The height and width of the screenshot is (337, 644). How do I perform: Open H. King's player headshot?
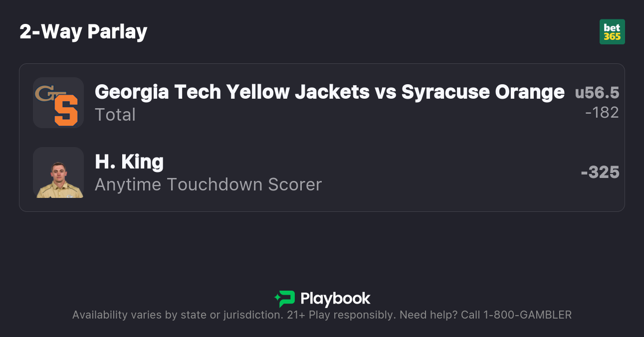[58, 173]
